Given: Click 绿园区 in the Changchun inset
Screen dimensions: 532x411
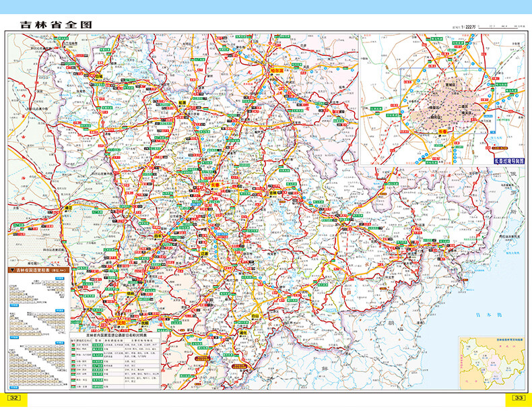Looking at the screenshot, I should [x=435, y=108].
